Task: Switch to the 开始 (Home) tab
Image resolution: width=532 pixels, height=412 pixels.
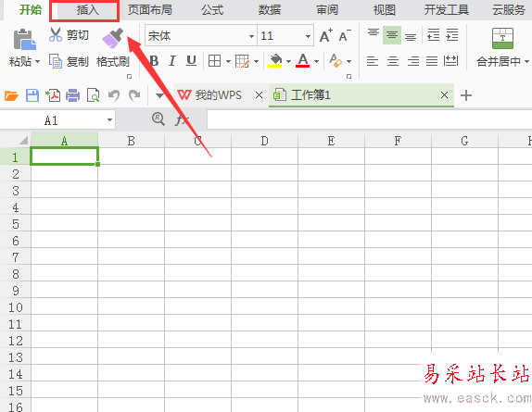Action: (31, 10)
